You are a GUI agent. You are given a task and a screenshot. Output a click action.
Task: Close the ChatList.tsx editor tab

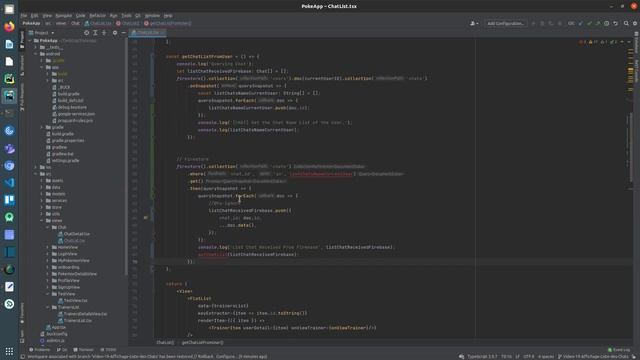162,32
